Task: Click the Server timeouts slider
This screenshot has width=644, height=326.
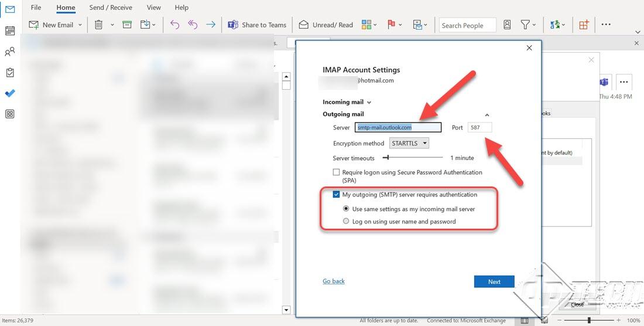Action: (x=412, y=158)
